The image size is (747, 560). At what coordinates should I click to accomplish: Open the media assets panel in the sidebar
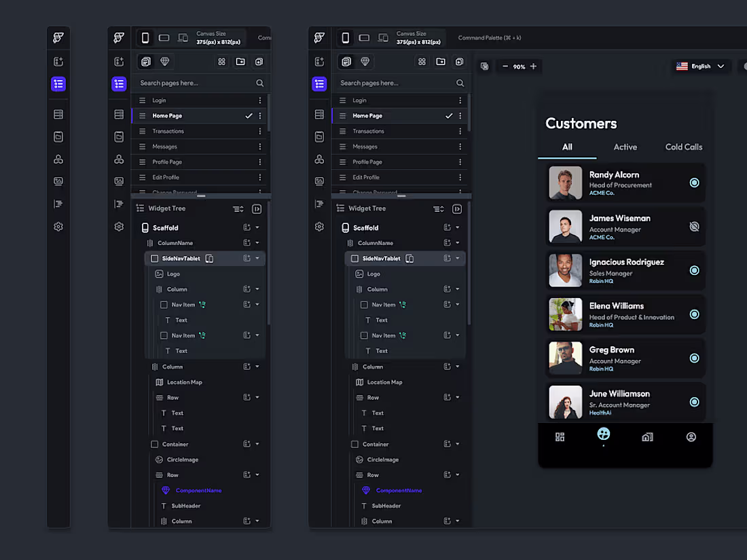click(x=319, y=181)
